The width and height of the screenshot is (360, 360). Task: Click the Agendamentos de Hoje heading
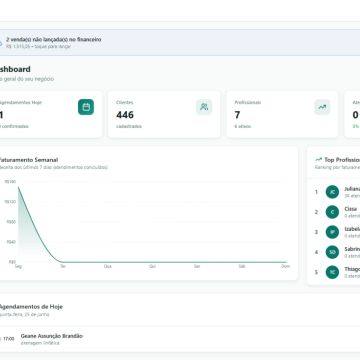tap(31, 307)
